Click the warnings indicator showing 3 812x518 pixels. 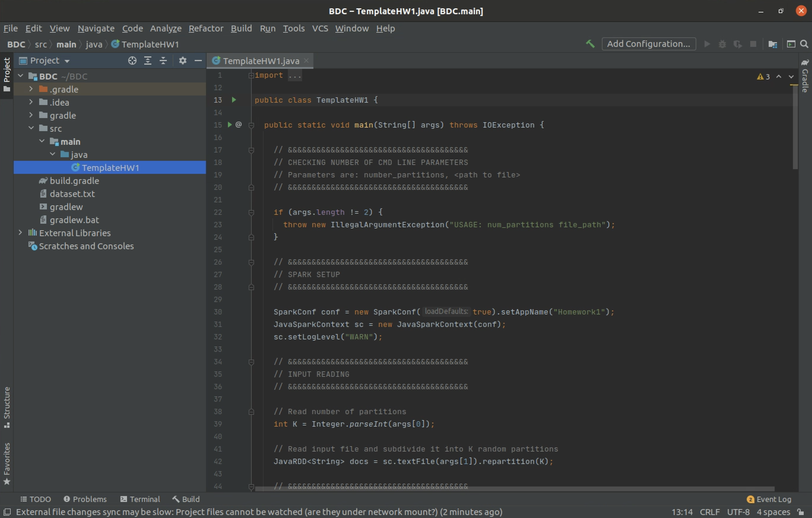(763, 77)
